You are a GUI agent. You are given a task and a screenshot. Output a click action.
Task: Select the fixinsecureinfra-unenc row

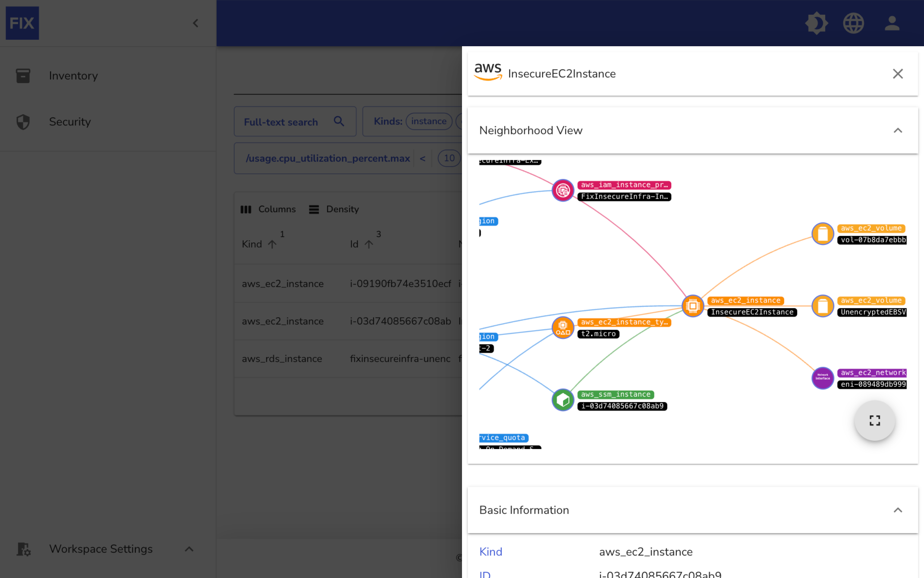click(348, 359)
